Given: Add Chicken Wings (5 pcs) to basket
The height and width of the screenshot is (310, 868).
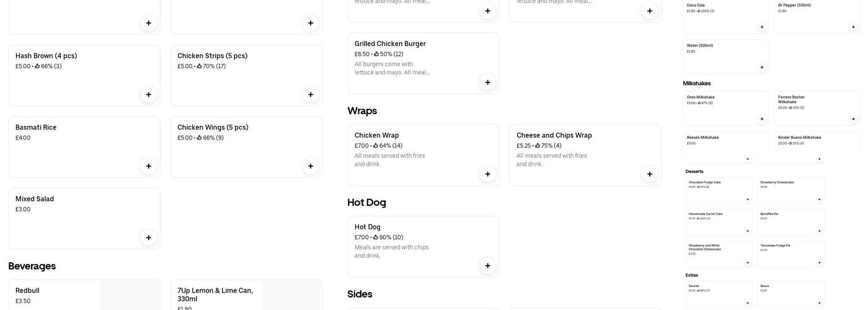Looking at the screenshot, I should pyautogui.click(x=311, y=166).
